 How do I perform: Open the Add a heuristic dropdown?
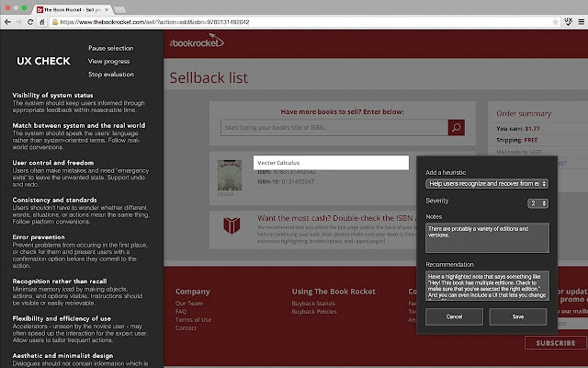487,184
